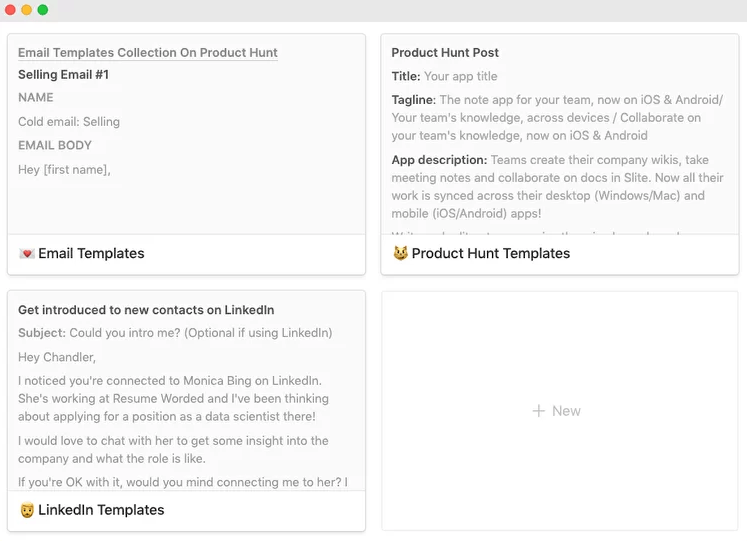
Task: Click the love letter emoji icon
Action: (27, 254)
